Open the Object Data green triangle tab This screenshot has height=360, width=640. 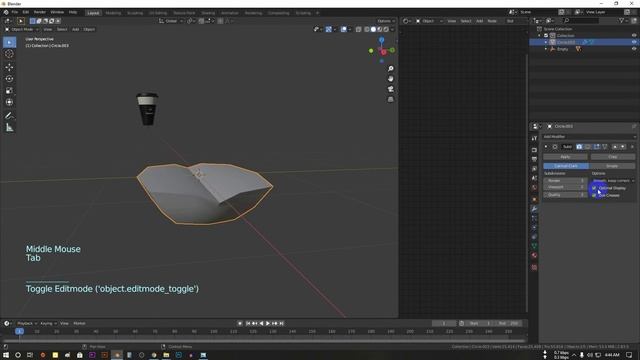point(534,246)
